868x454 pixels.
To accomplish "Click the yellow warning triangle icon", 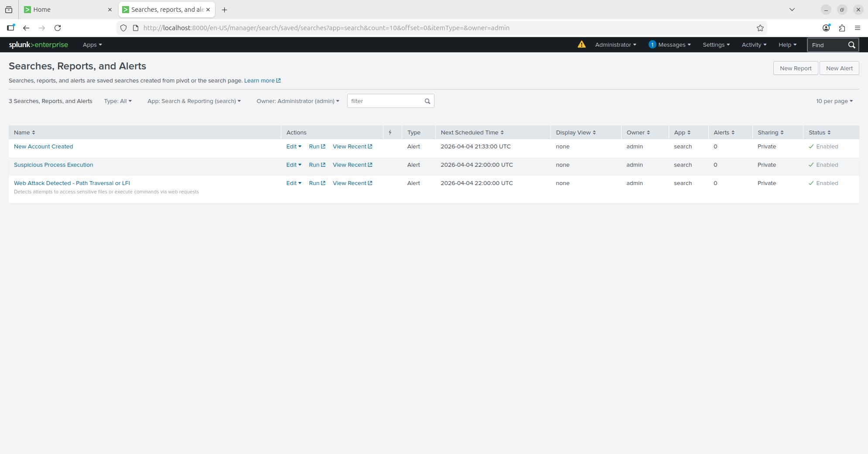I will (581, 45).
